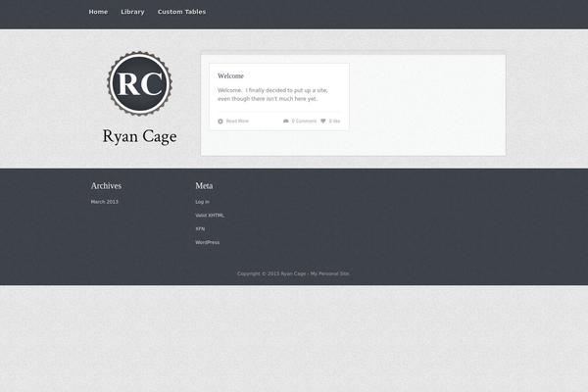Open the March 2013 archive
The image size is (588, 392).
click(x=104, y=202)
